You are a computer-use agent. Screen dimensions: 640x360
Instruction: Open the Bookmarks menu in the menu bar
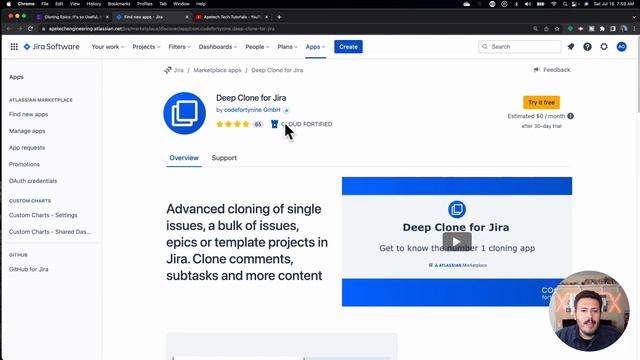119,4
